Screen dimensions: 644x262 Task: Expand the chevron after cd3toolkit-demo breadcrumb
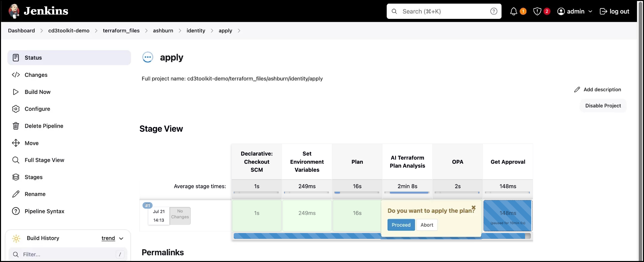[x=96, y=31]
